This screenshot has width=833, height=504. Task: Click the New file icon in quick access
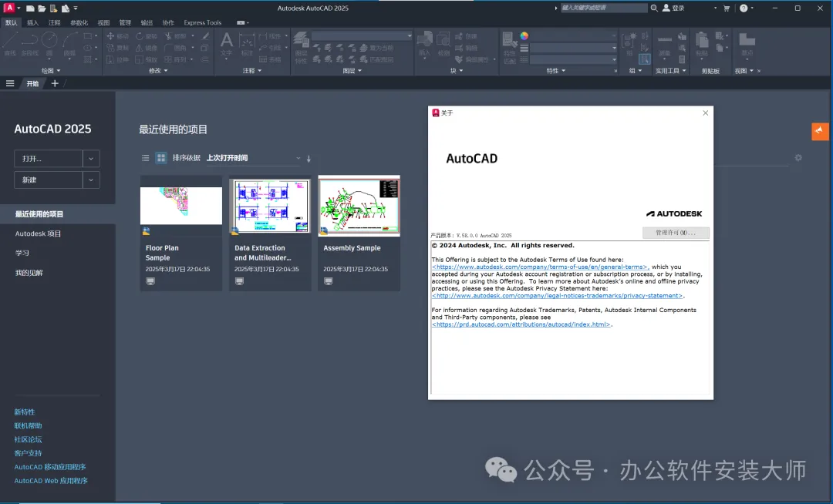pos(30,8)
